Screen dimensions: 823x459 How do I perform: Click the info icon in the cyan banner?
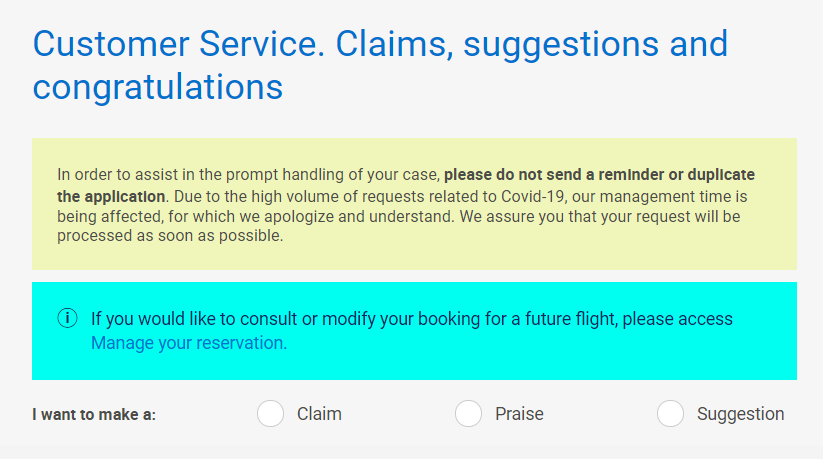click(67, 318)
